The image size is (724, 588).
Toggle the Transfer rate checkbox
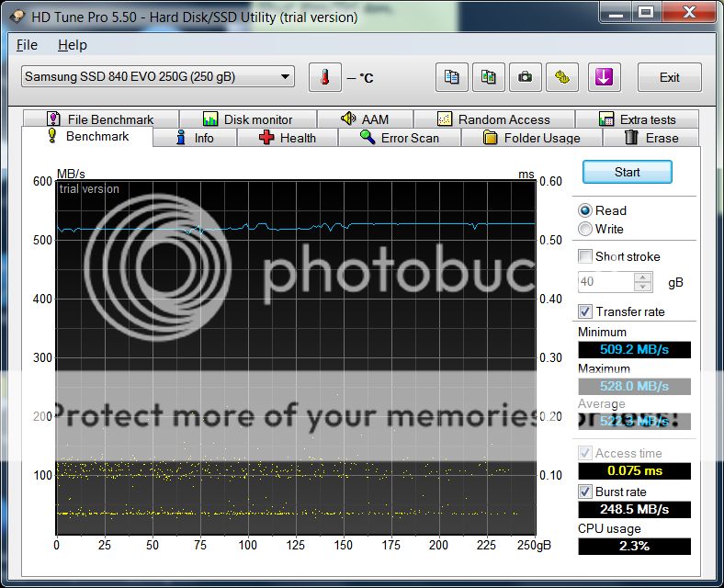(x=585, y=311)
